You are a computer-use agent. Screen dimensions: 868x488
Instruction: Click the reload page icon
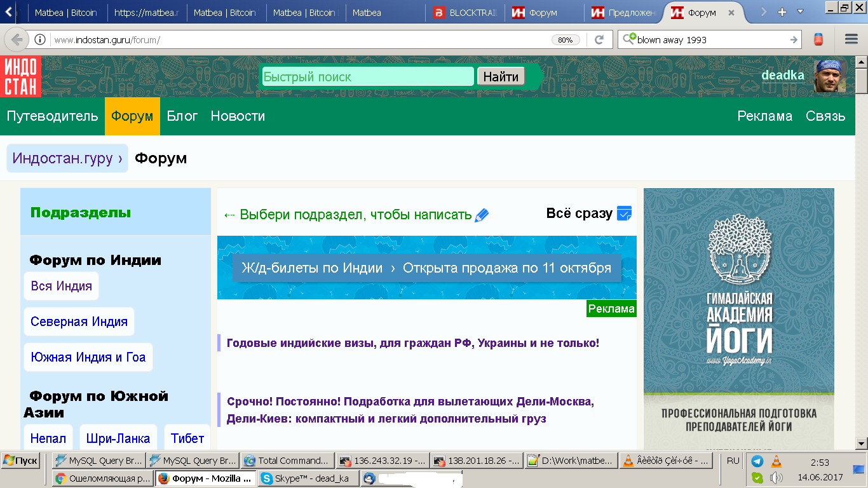pos(599,39)
